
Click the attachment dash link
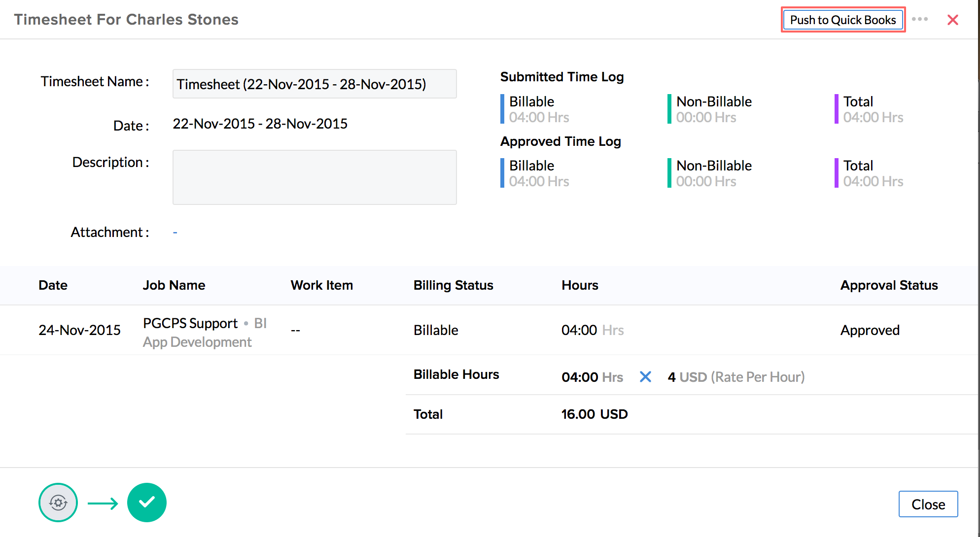pos(175,232)
